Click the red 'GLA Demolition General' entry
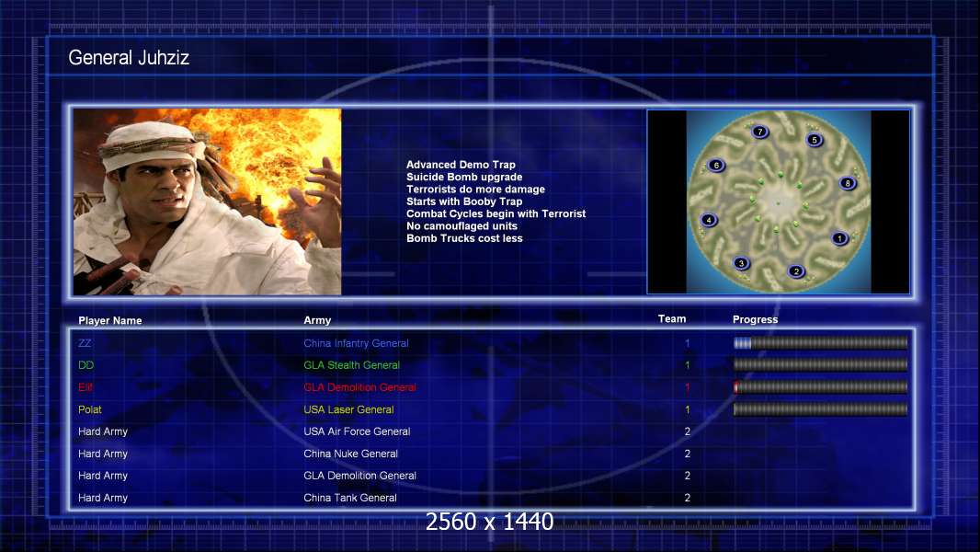The width and height of the screenshot is (980, 552). (x=360, y=387)
